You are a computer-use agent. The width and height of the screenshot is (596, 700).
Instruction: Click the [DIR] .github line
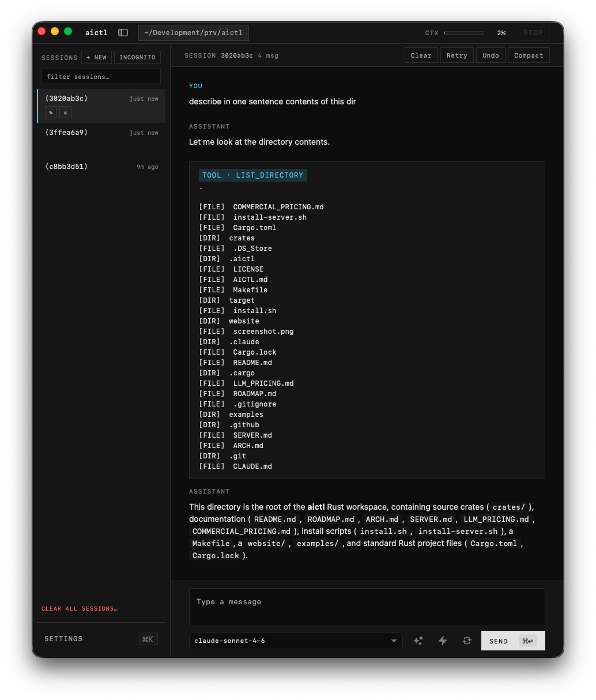click(x=229, y=425)
